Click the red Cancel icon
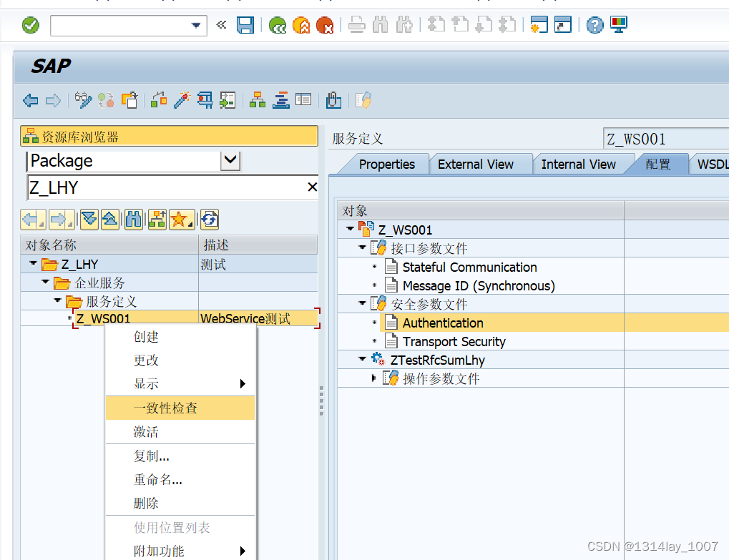Image resolution: width=729 pixels, height=560 pixels. [325, 25]
